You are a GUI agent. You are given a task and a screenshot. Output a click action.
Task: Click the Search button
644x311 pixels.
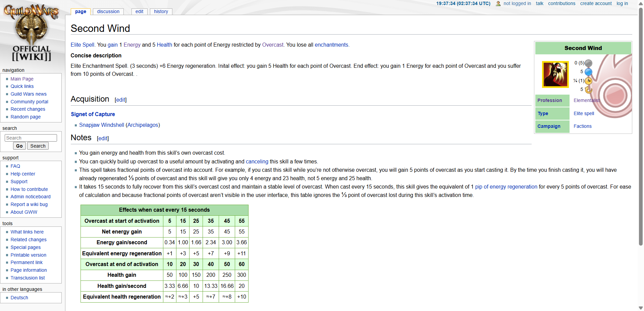coord(38,146)
